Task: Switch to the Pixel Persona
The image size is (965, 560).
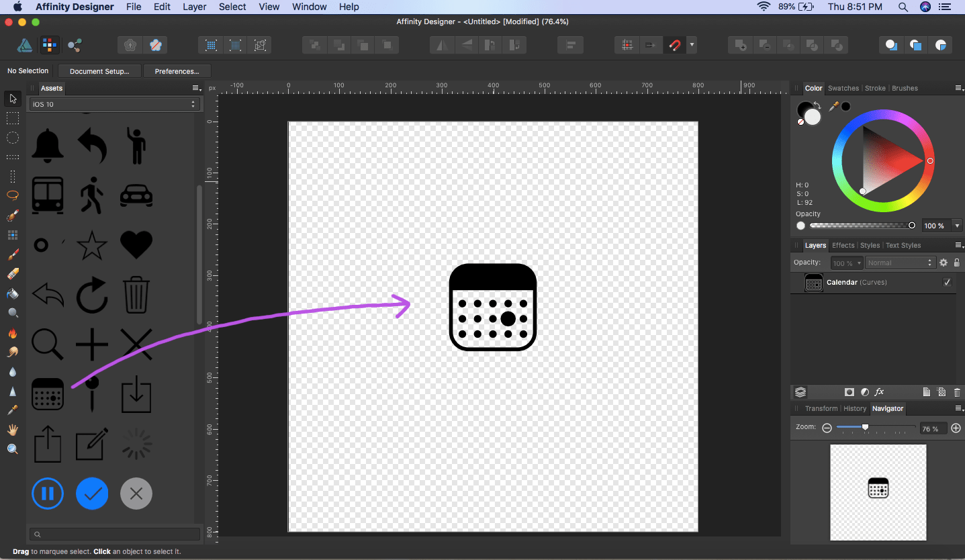Action: click(48, 46)
